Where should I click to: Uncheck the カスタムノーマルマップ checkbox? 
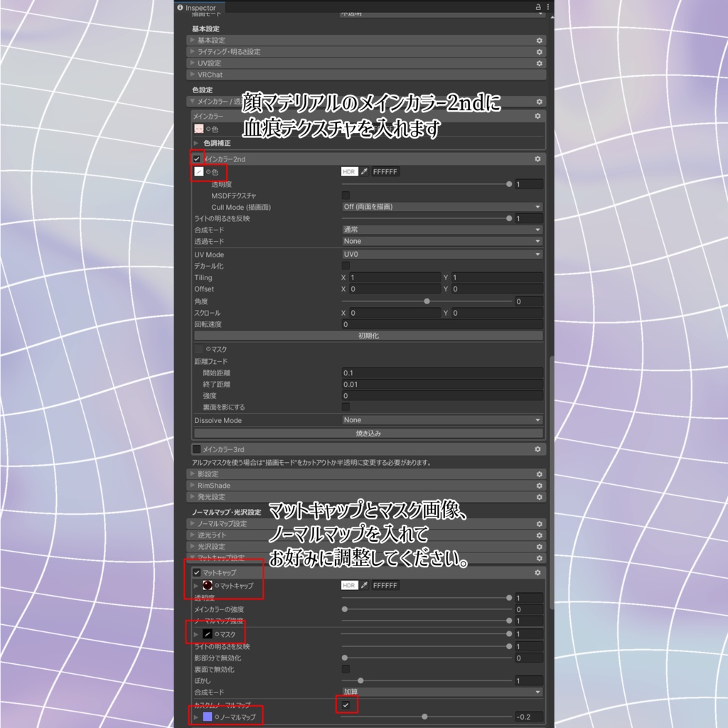[x=346, y=705]
